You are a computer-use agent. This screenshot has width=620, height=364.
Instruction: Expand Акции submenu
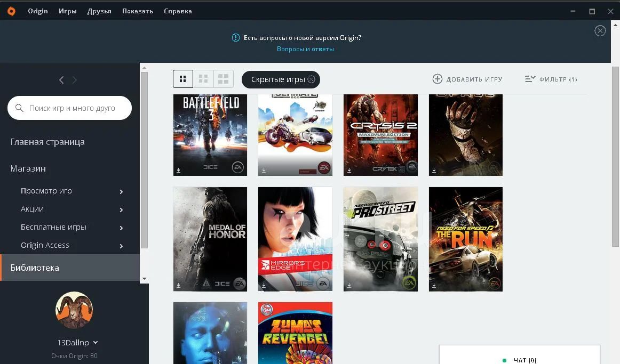(121, 209)
